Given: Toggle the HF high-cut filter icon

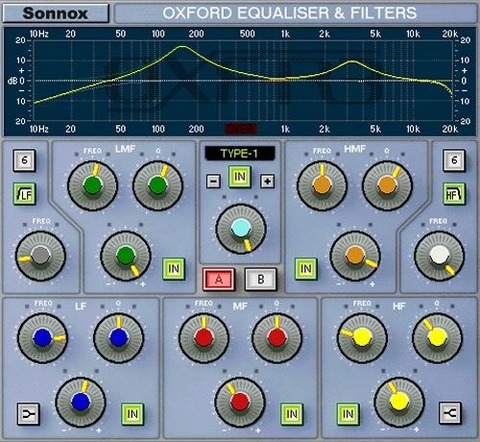Looking at the screenshot, I should pos(454,194).
